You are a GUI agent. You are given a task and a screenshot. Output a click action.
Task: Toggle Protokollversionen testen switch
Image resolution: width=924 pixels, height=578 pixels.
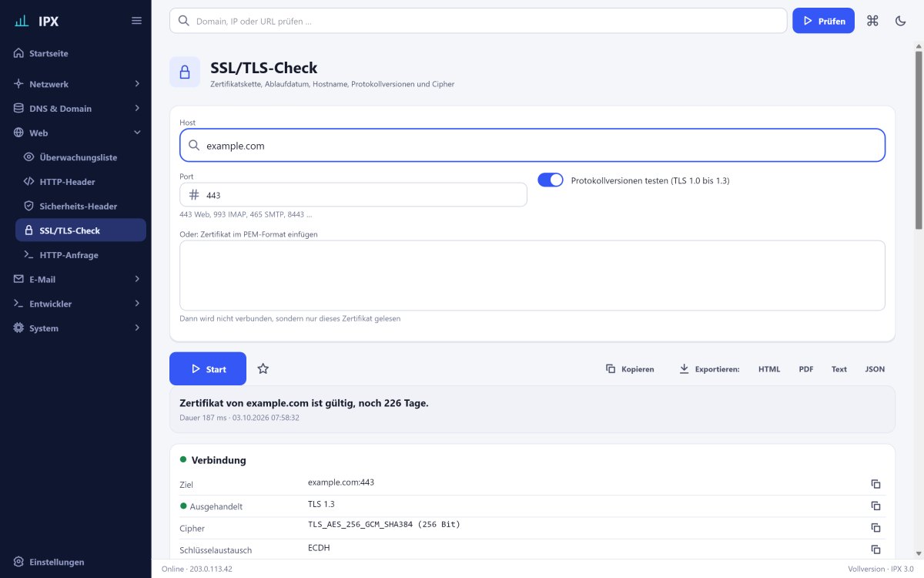[x=551, y=180]
